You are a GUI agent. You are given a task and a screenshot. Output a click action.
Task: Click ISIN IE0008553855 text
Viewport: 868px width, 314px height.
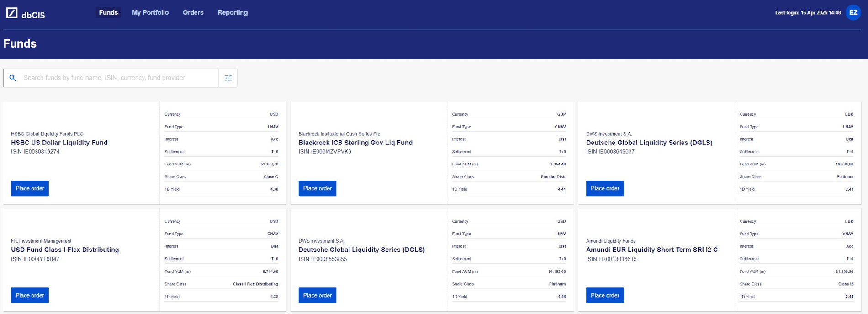(323, 259)
